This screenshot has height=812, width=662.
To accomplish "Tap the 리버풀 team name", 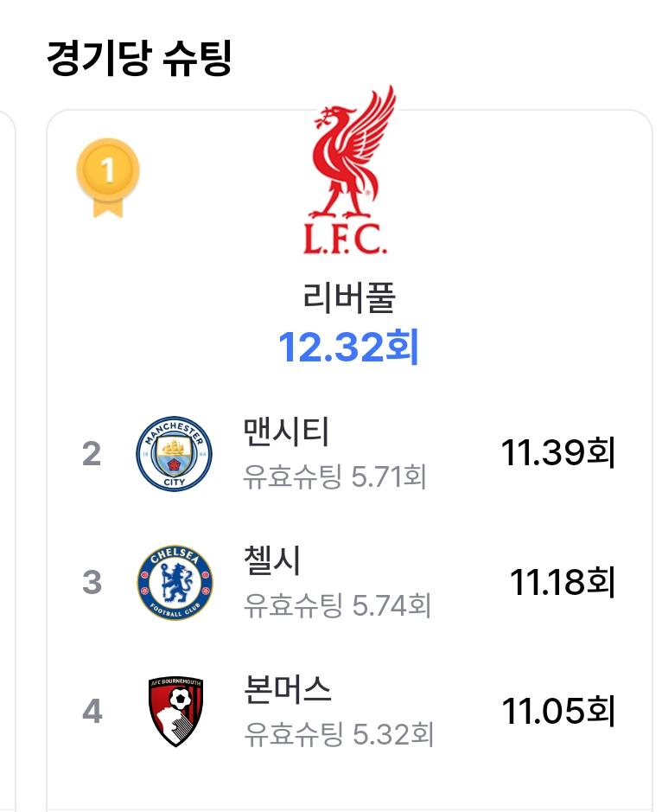I will pyautogui.click(x=349, y=297).
